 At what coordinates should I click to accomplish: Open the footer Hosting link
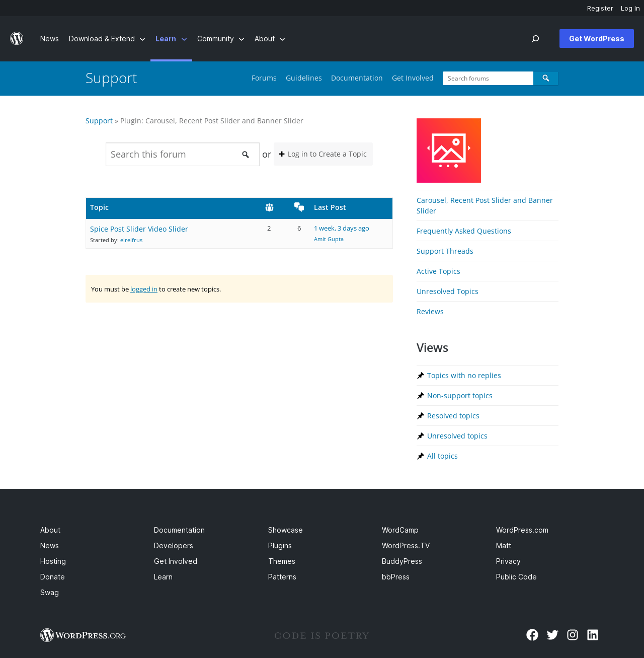[53, 561]
